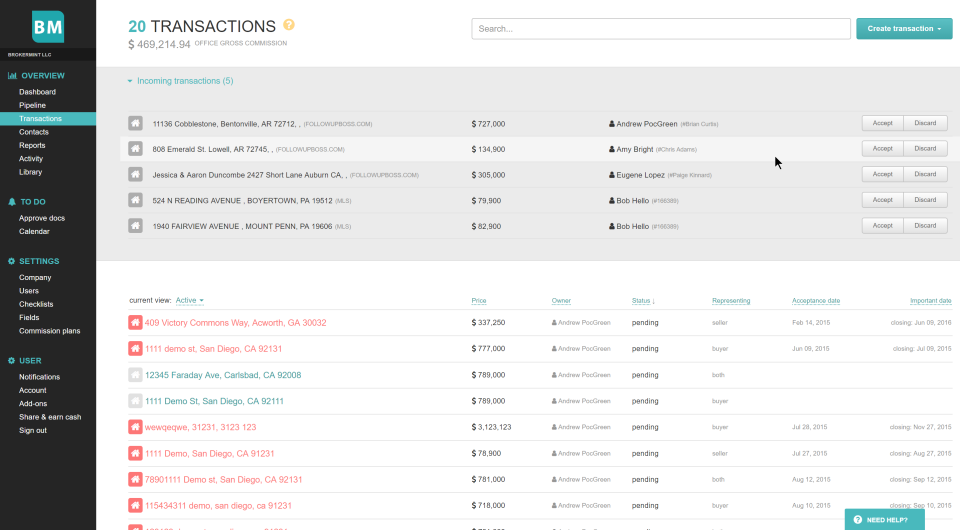Click red house icon for 409 Victory Commons

(x=136, y=323)
